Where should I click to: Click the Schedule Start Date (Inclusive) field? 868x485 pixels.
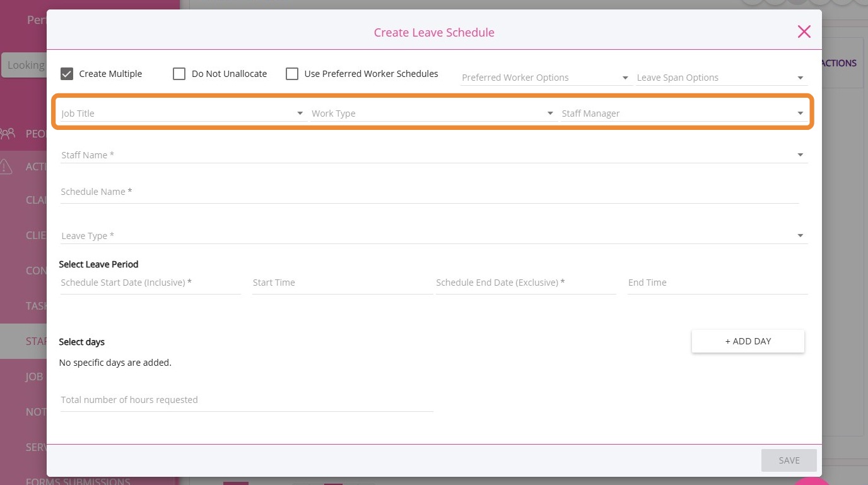tap(151, 283)
